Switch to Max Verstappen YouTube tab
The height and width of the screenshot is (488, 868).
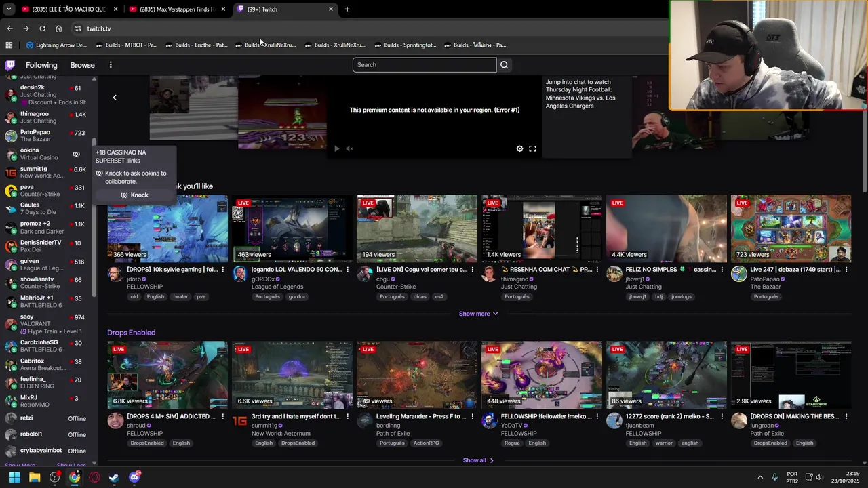(x=176, y=9)
